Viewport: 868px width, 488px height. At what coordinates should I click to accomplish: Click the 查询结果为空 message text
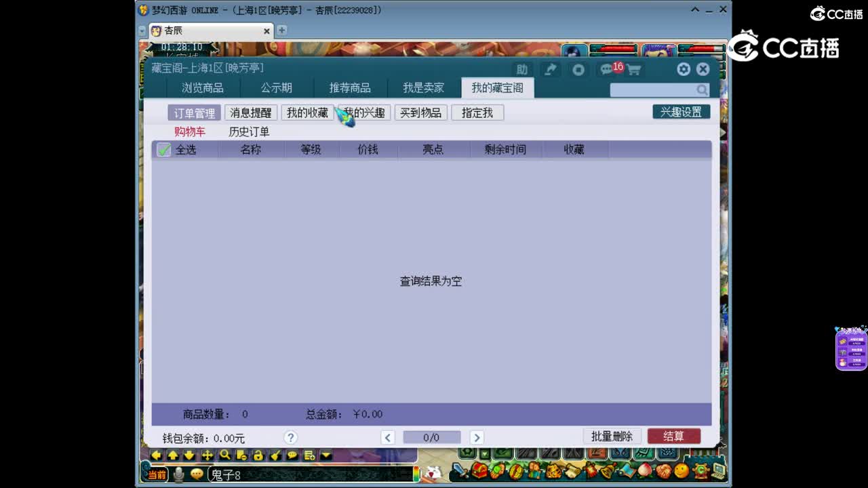tap(431, 281)
